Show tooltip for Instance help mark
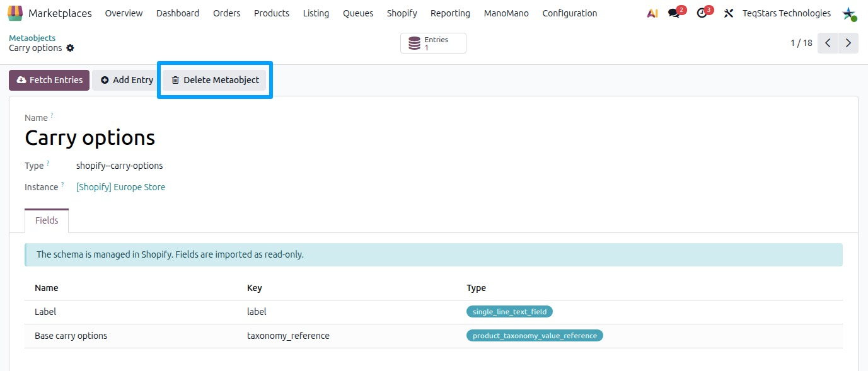The height and width of the screenshot is (371, 868). click(x=62, y=185)
